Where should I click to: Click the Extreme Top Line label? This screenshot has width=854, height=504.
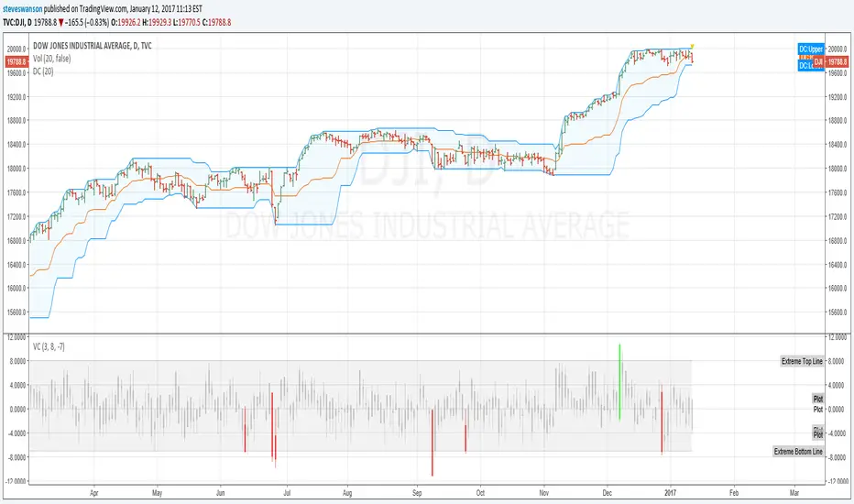[x=802, y=361]
